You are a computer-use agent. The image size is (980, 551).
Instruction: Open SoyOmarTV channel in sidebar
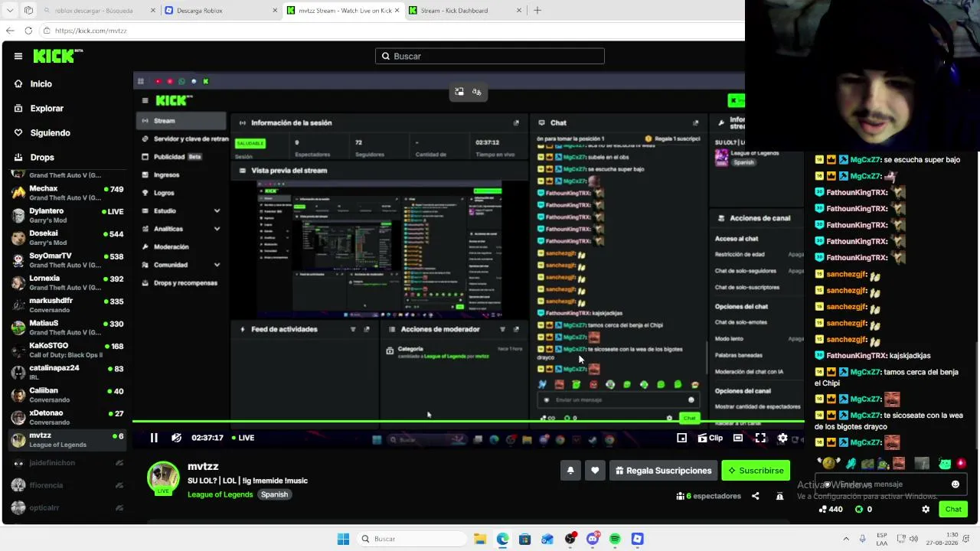coord(67,260)
